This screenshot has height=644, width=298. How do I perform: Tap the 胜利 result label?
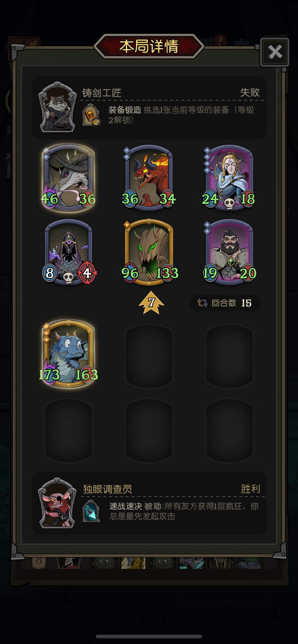250,489
